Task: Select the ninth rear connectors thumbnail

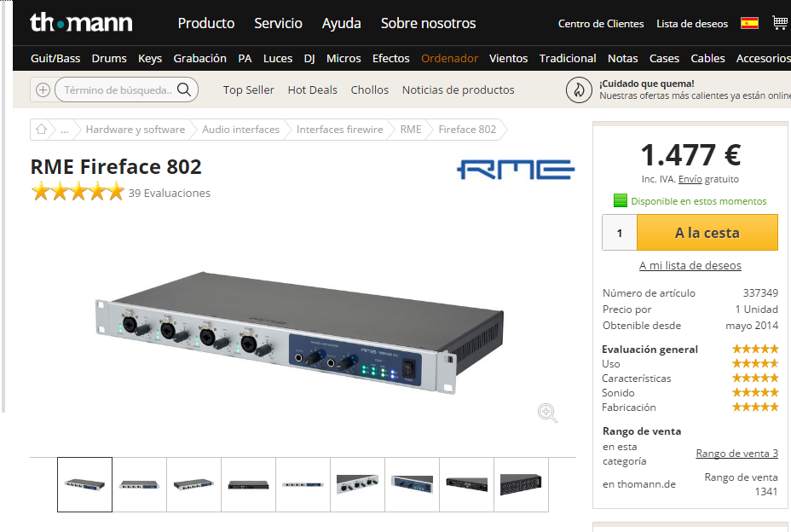Action: (x=521, y=484)
